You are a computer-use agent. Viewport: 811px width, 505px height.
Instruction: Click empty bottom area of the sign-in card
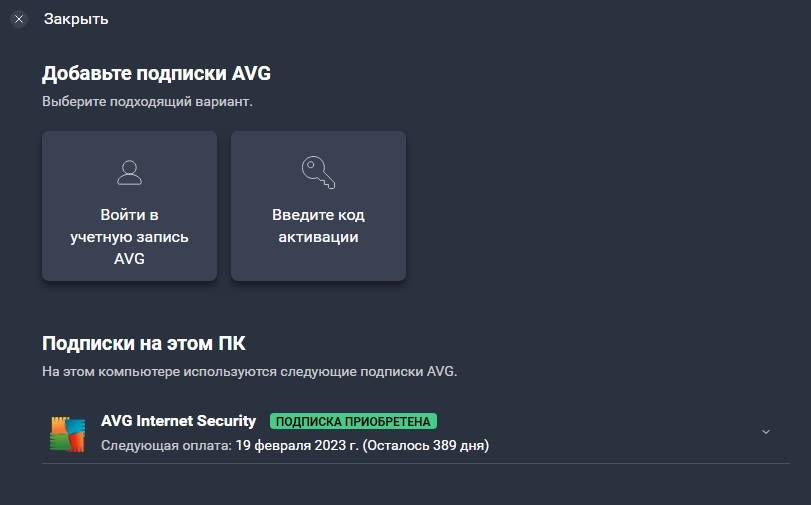point(129,272)
